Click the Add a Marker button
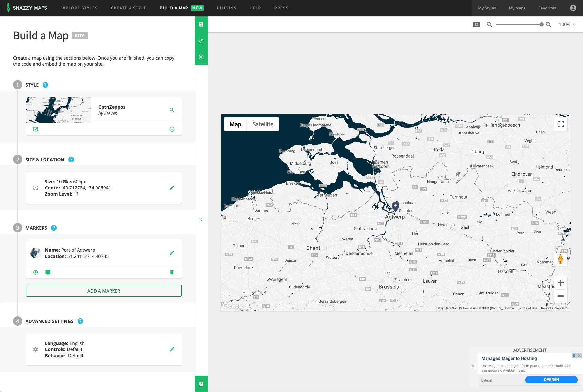Screen dimensions: 583x392 [104, 291]
